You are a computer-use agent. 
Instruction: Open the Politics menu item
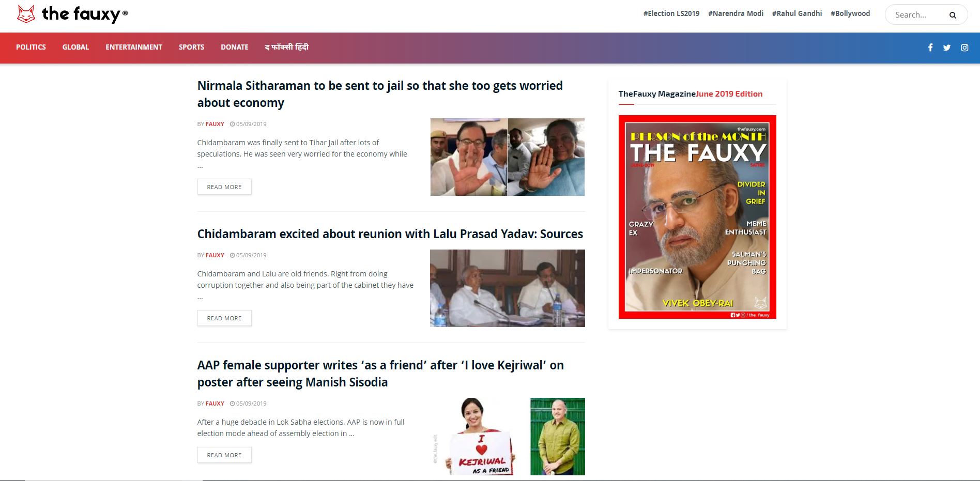coord(31,47)
